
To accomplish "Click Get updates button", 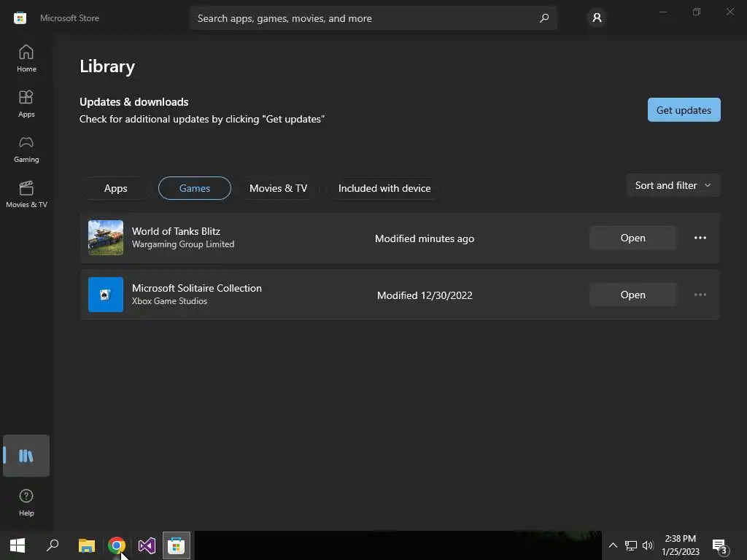I will click(684, 110).
